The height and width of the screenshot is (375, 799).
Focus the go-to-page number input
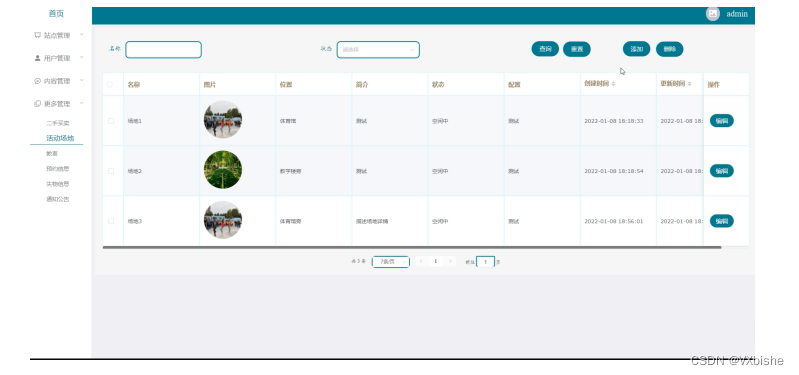[485, 262]
